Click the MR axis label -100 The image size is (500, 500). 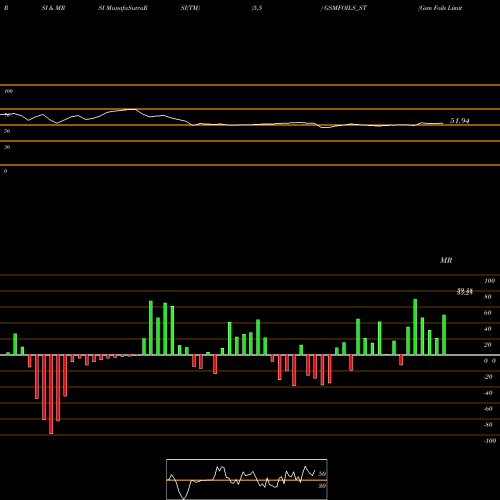(490, 441)
